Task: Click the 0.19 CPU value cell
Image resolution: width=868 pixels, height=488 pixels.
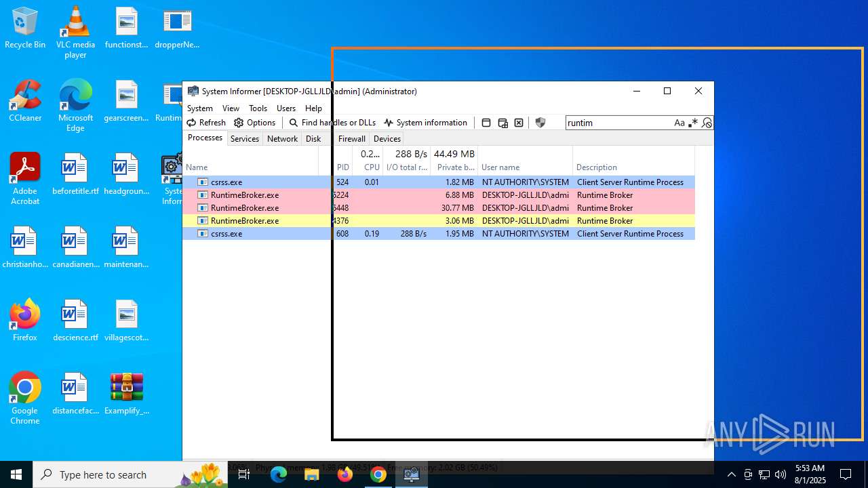Action: (372, 234)
